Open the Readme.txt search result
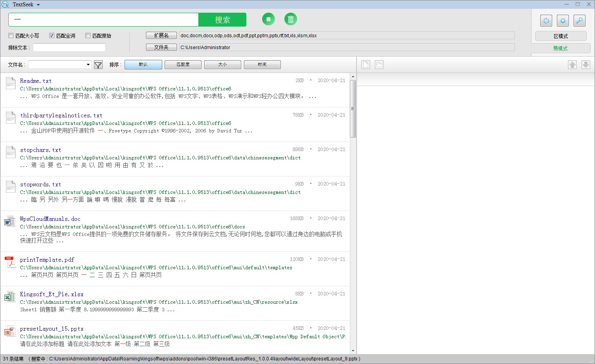The image size is (595, 364). pyautogui.click(x=35, y=80)
